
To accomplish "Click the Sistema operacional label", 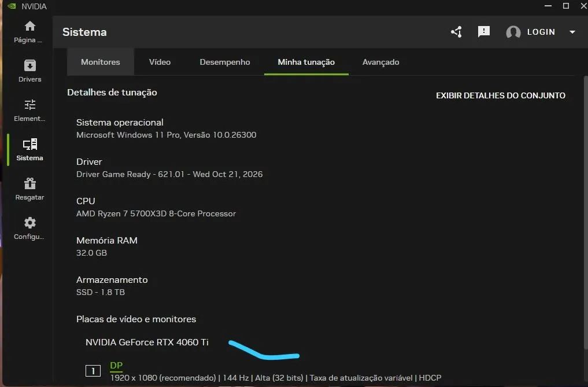I will (x=120, y=123).
